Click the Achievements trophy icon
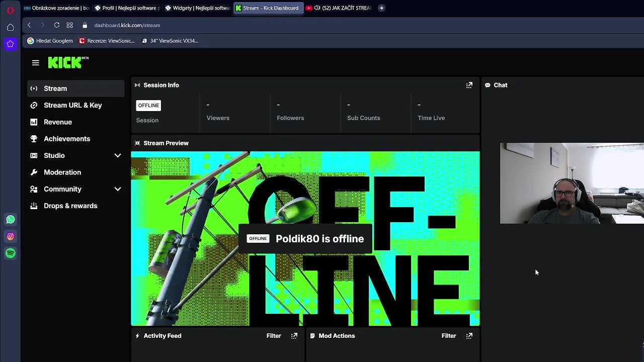The width and height of the screenshot is (644, 362). point(34,139)
